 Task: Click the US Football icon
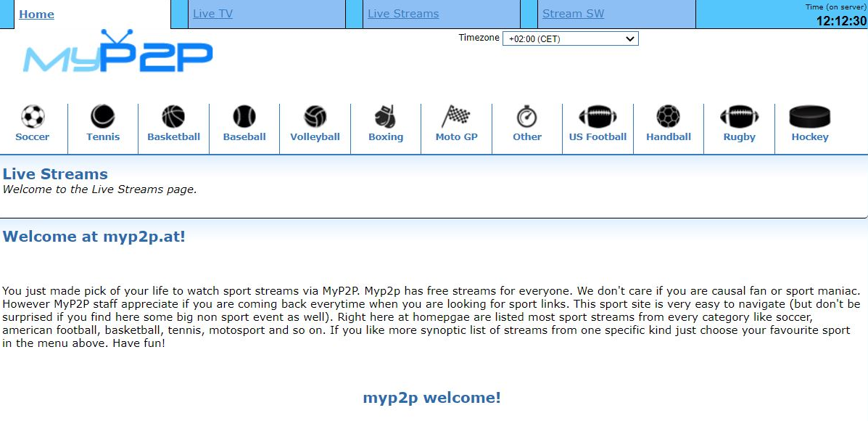598,116
